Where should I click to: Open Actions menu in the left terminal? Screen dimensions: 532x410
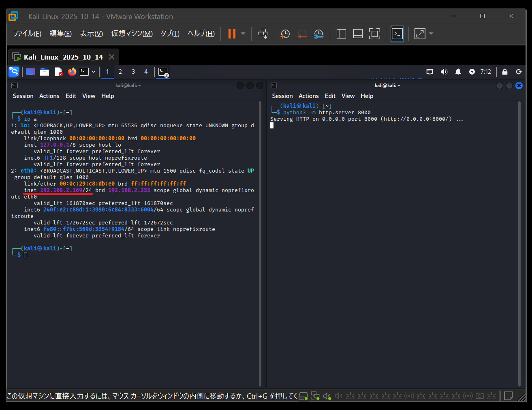pos(49,96)
